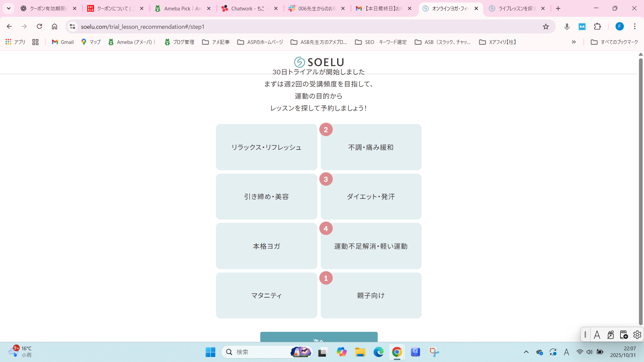Click the teal 次へ button
The height and width of the screenshot is (362, 644).
coord(319,337)
